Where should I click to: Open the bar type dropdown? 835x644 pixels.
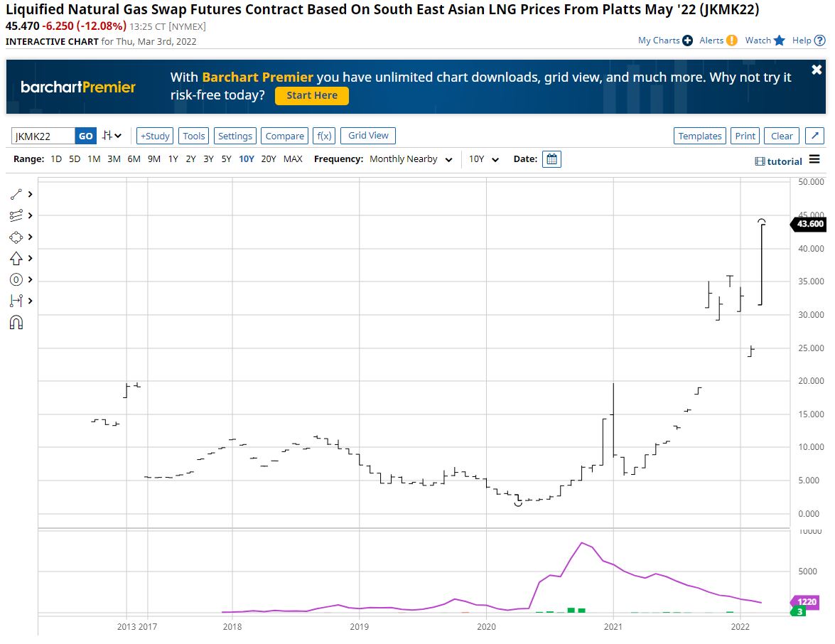[112, 136]
